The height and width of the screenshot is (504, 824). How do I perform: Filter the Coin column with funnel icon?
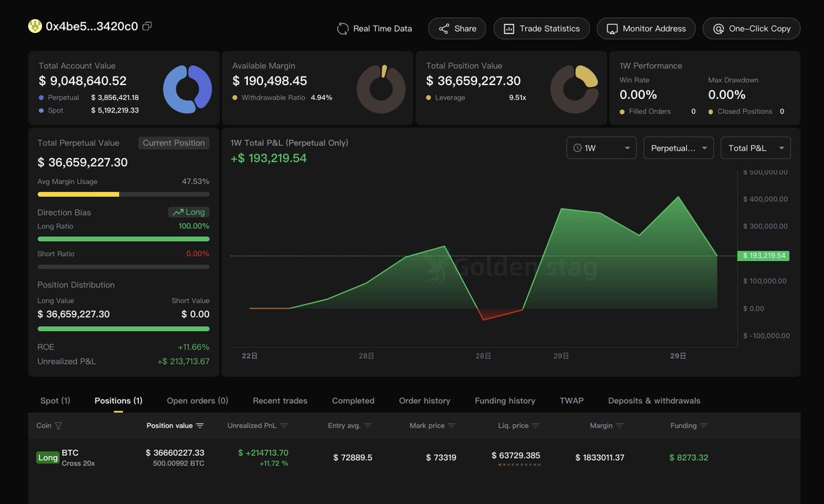pyautogui.click(x=58, y=426)
